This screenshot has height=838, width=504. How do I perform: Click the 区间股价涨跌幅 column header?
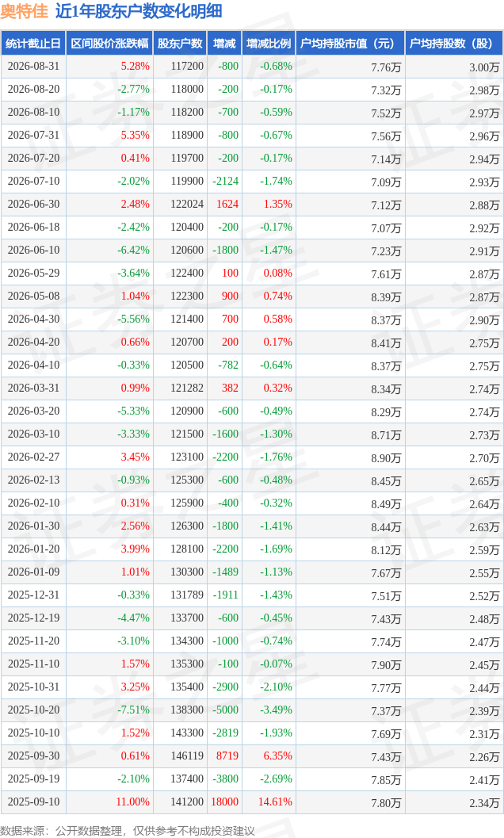click(109, 44)
